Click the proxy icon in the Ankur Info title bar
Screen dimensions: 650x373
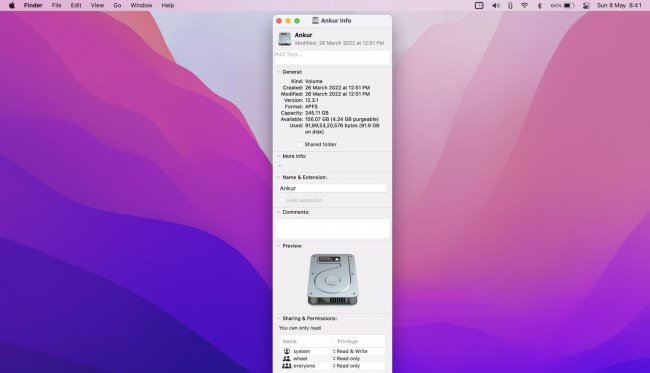pyautogui.click(x=315, y=20)
